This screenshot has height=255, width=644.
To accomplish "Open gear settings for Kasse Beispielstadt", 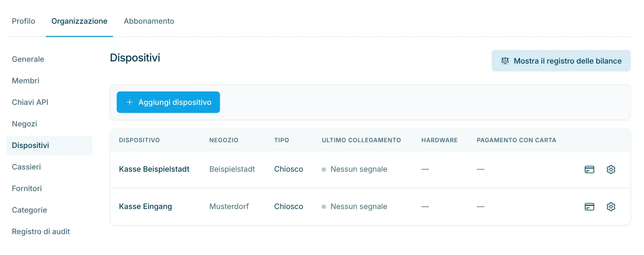I will click(611, 170).
